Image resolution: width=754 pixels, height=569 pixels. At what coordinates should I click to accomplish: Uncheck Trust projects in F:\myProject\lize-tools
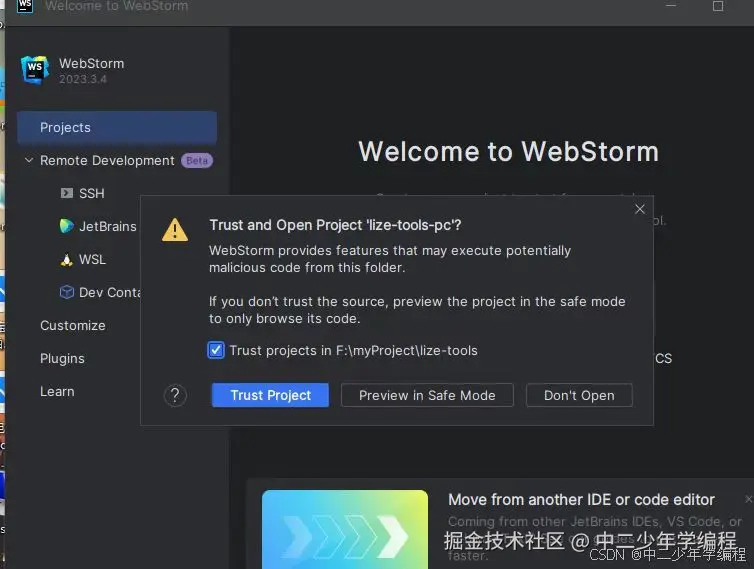(216, 350)
